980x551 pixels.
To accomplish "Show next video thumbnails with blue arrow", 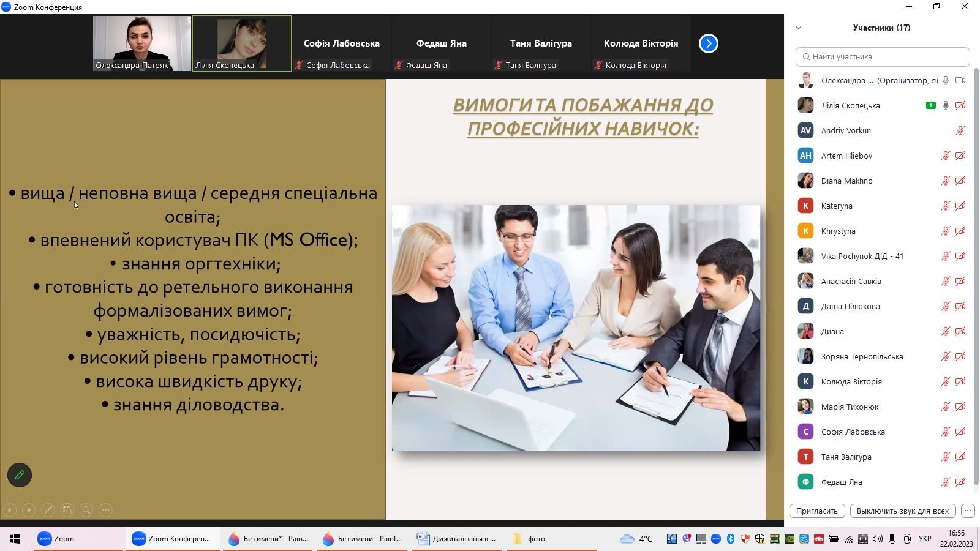I will (709, 43).
